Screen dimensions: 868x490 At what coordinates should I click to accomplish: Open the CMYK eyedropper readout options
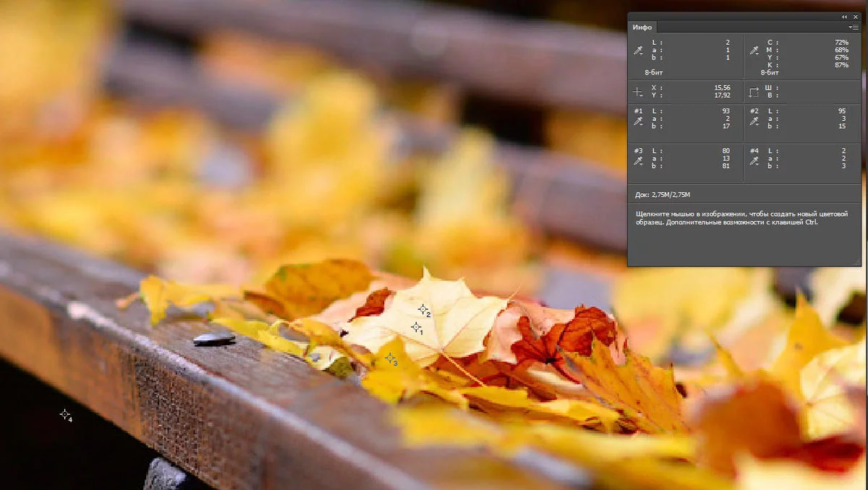tap(754, 50)
